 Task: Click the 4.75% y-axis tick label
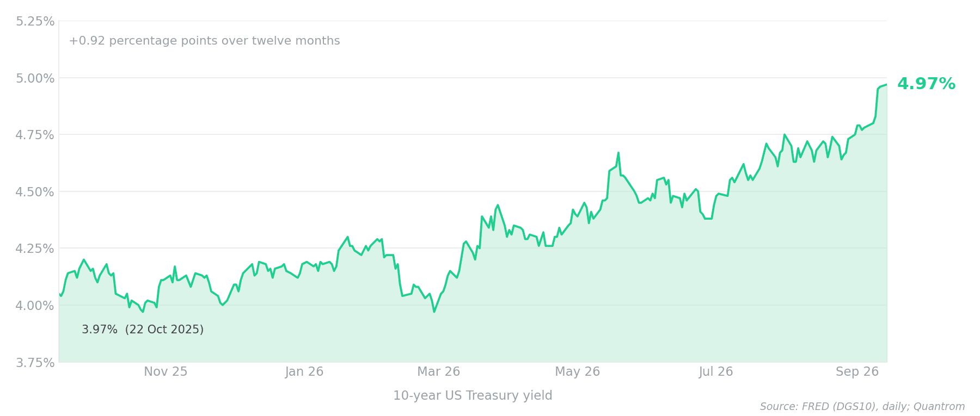coord(35,135)
